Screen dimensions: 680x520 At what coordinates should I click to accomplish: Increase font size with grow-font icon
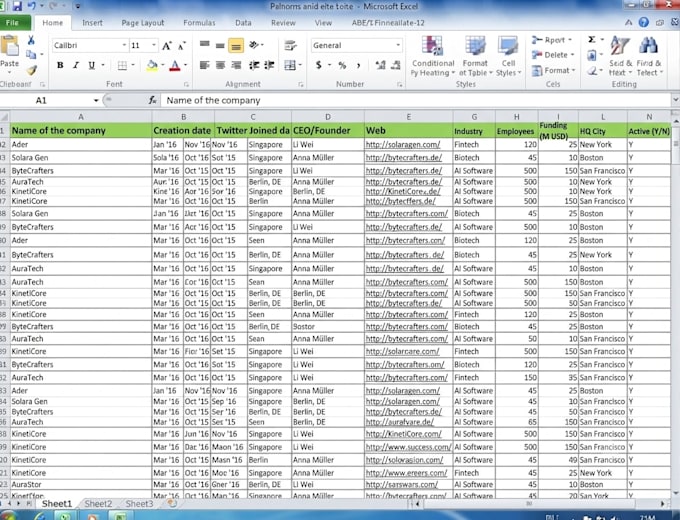[167, 46]
